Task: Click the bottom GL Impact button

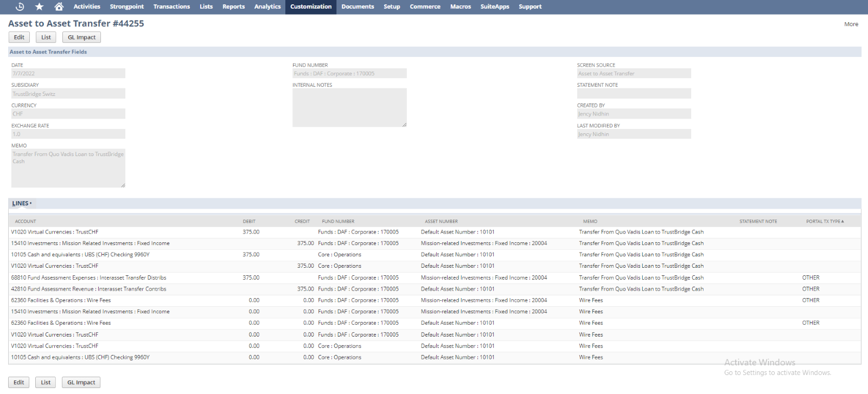Action: tap(81, 383)
